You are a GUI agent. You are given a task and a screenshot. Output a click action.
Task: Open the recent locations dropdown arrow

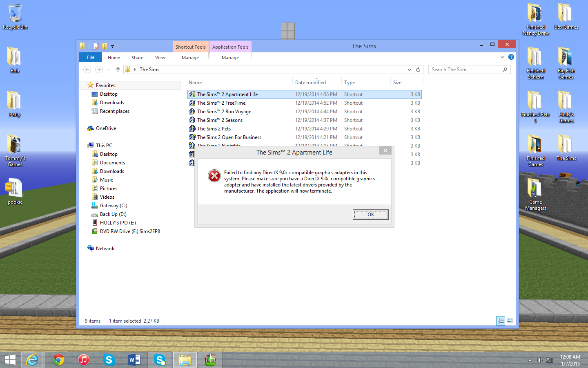pos(109,70)
